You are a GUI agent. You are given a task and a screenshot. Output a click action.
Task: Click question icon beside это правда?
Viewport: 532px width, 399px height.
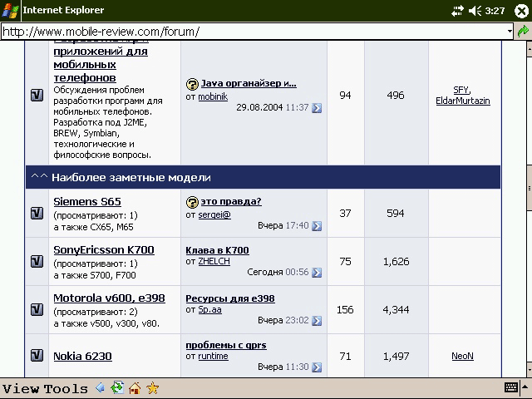click(192, 203)
